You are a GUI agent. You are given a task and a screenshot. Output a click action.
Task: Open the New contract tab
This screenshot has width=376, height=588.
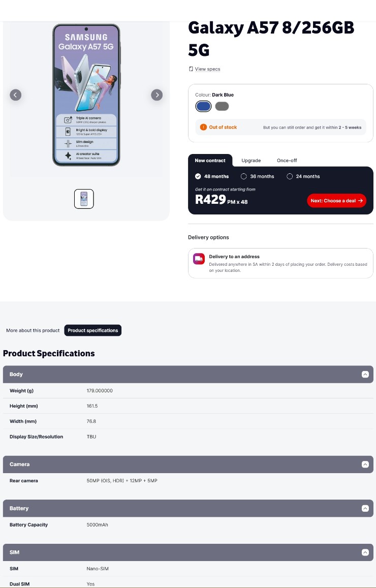pyautogui.click(x=210, y=160)
